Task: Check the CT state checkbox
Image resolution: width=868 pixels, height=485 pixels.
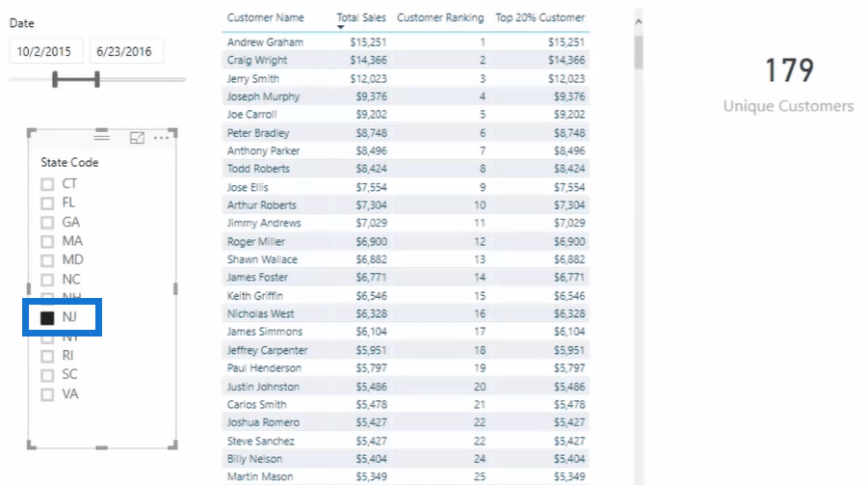Action: tap(47, 184)
